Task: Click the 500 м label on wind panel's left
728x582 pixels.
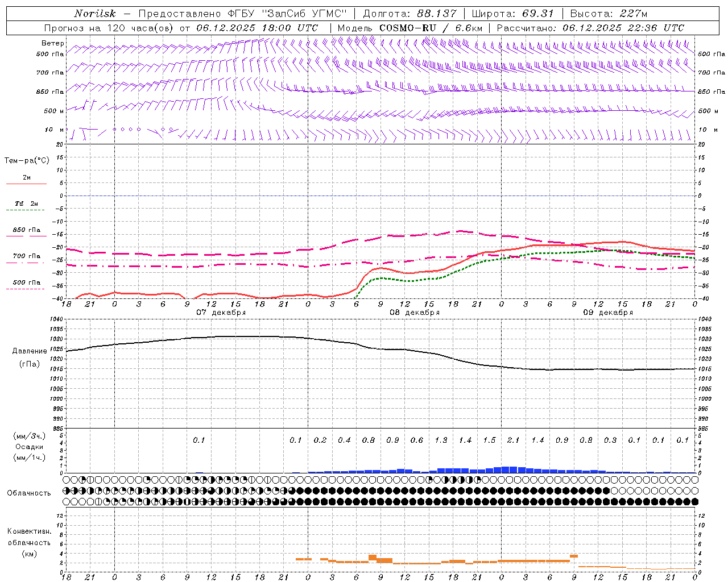Action: [55, 111]
